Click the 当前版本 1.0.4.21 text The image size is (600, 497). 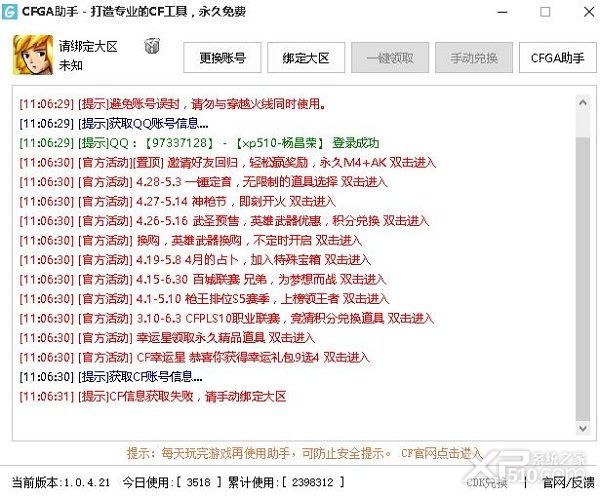point(61,482)
